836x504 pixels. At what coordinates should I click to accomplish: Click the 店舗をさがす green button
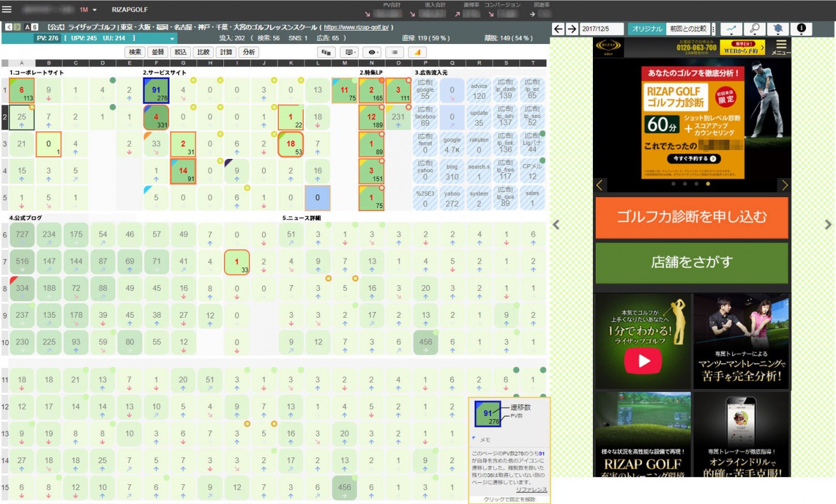pos(692,262)
